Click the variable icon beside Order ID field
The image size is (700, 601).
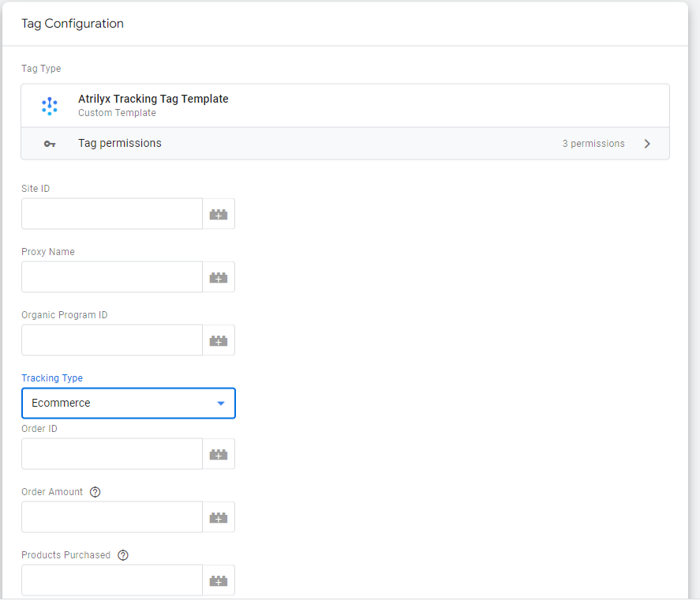pos(219,454)
